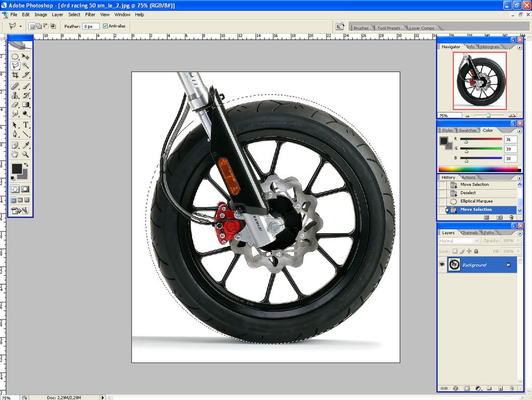
Task: Select the Crop tool
Action: click(x=15, y=75)
